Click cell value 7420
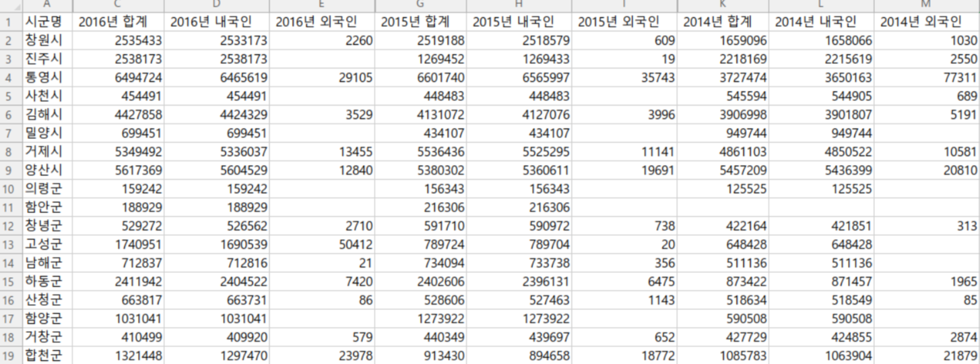 [322, 282]
